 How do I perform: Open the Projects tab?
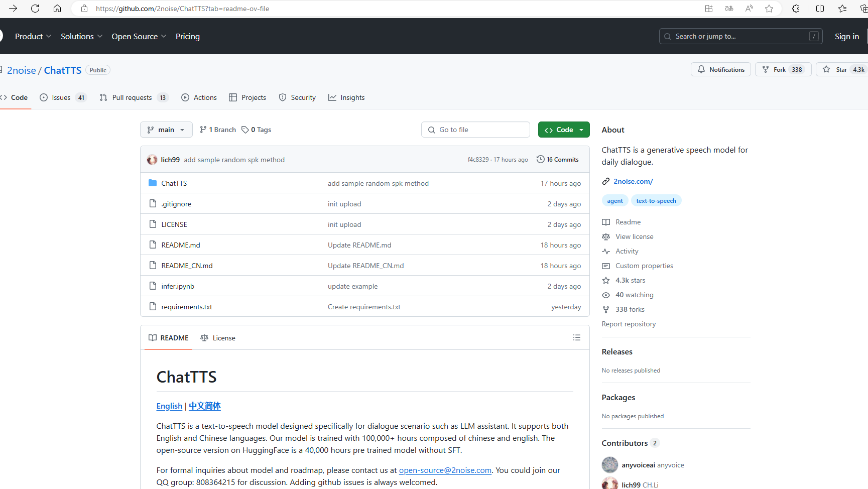[247, 97]
